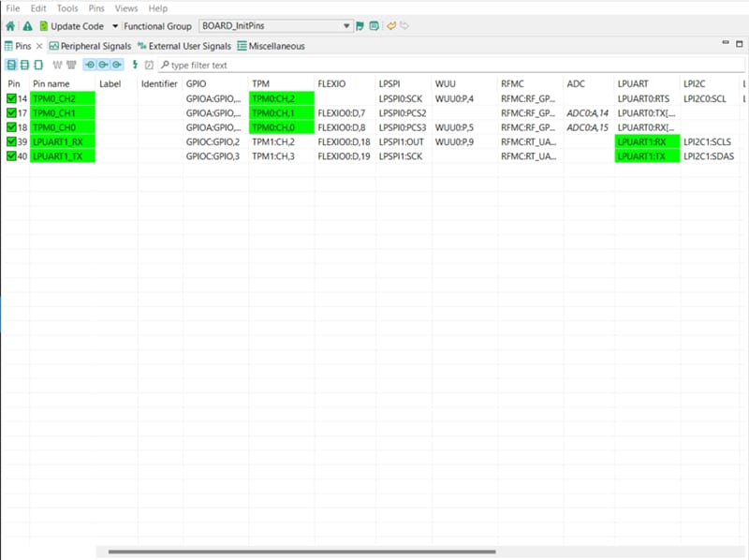Close the Pins tab with X
The height and width of the screenshot is (560, 749).
pyautogui.click(x=39, y=46)
